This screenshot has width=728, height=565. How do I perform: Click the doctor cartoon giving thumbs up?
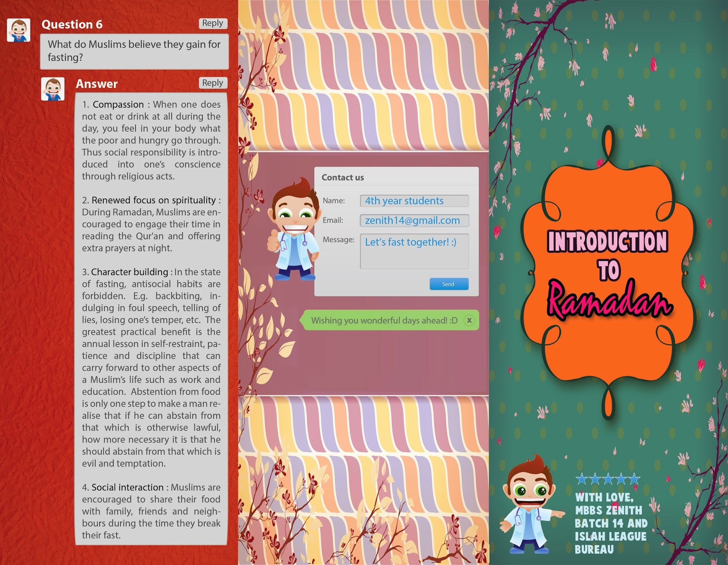click(294, 229)
